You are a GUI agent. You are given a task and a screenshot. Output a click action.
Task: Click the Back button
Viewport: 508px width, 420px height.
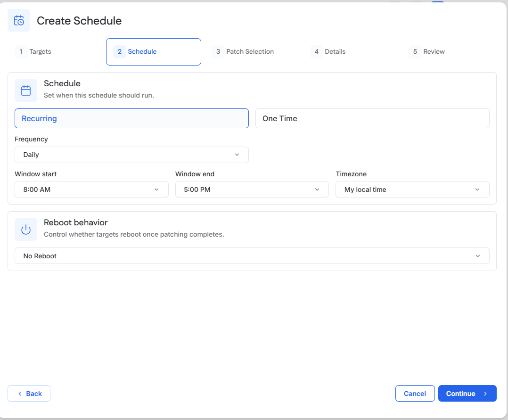[x=29, y=394]
